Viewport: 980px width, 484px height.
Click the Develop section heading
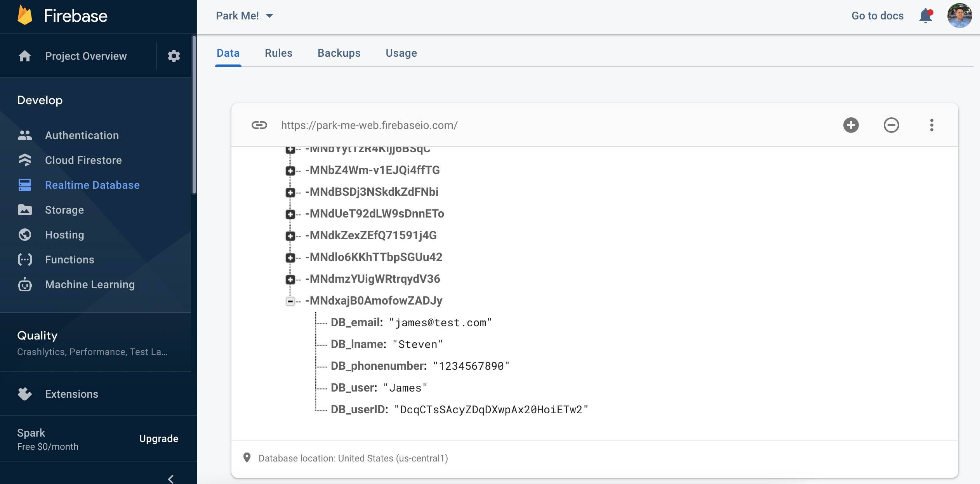(x=40, y=100)
